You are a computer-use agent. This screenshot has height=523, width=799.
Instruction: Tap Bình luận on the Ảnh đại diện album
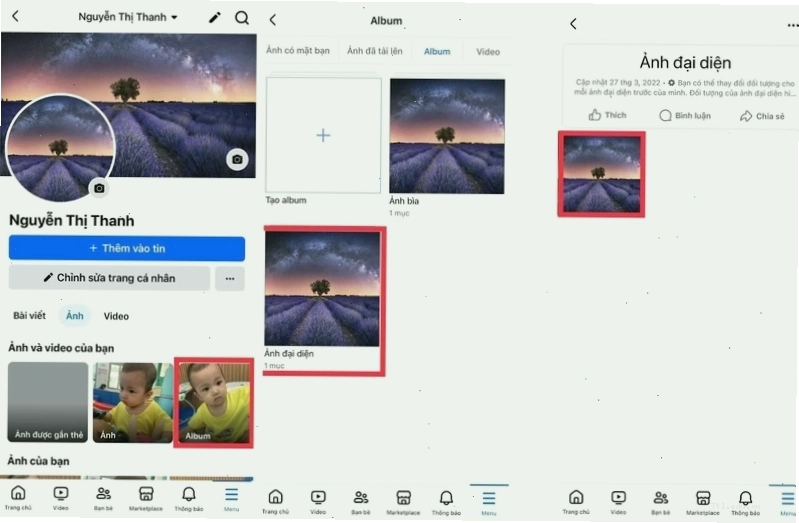coord(685,116)
